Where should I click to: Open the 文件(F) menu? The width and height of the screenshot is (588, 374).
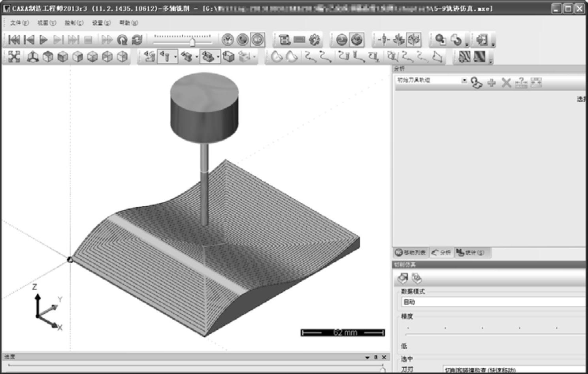[19, 23]
